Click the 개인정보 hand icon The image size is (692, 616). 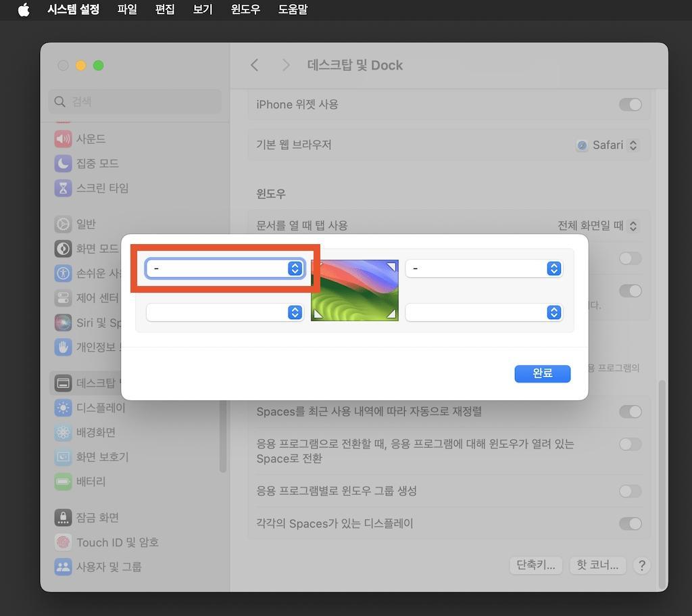(x=63, y=347)
